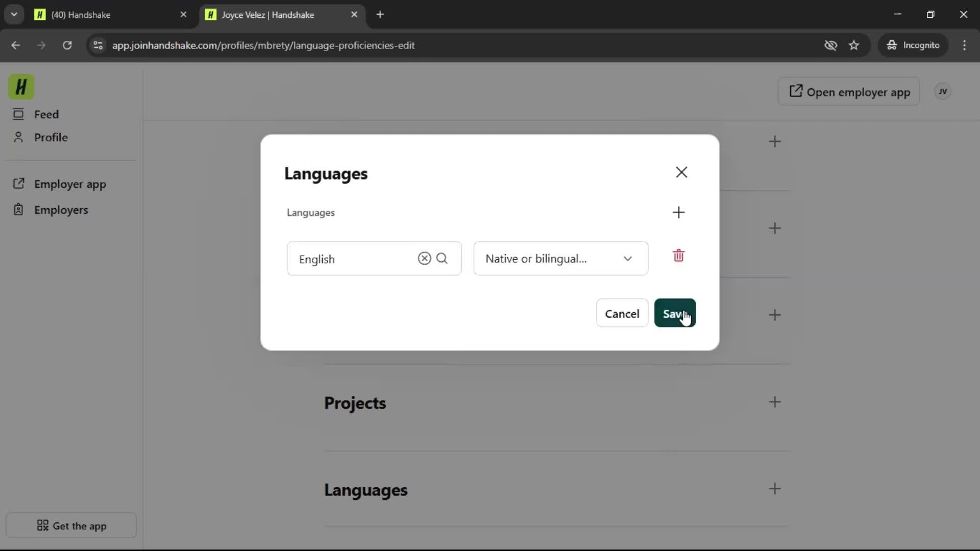Bookmark this page with star icon

(854, 45)
